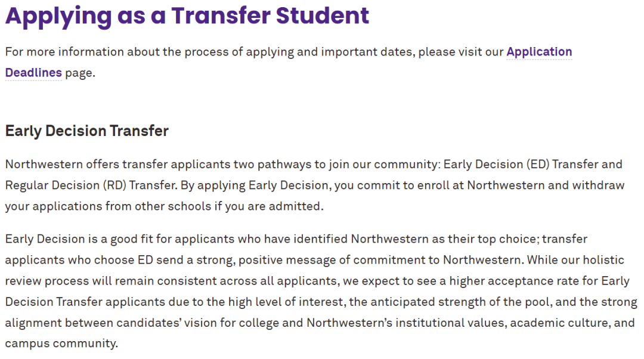The height and width of the screenshot is (359, 644).
Task: Click the word "Transfer" in the main title
Action: click(x=221, y=16)
